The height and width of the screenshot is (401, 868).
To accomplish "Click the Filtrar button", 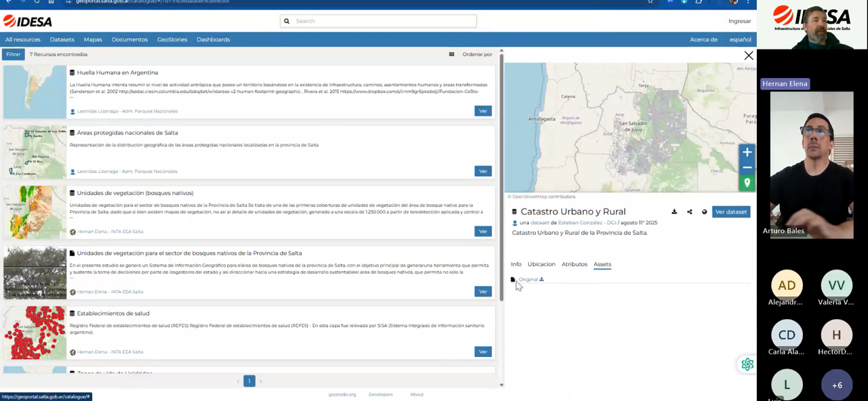I will (14, 54).
